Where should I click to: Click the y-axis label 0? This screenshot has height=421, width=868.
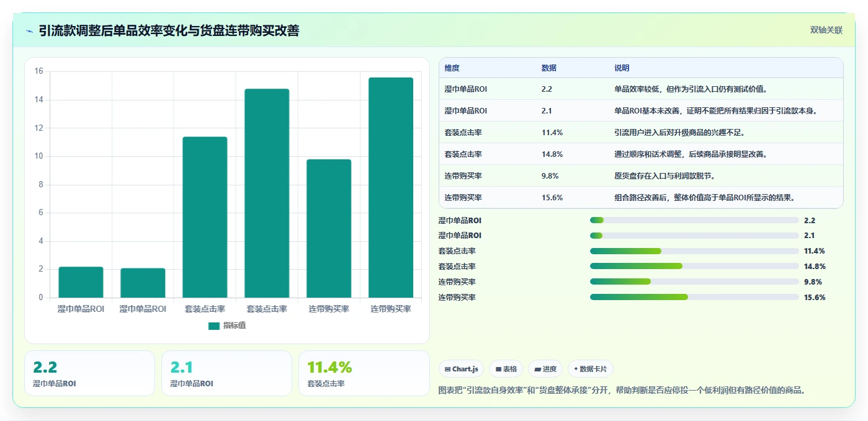coord(41,298)
